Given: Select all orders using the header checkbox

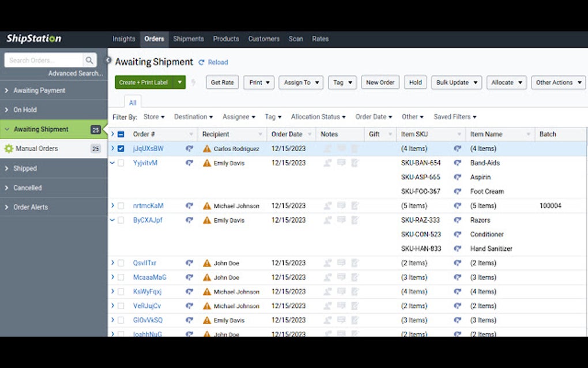Looking at the screenshot, I should 120,133.
